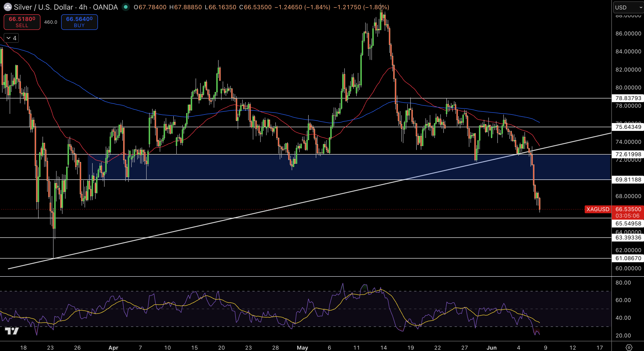This screenshot has height=351, width=644.
Task: Click the RSI scale value 80.00
Action: coord(623,282)
